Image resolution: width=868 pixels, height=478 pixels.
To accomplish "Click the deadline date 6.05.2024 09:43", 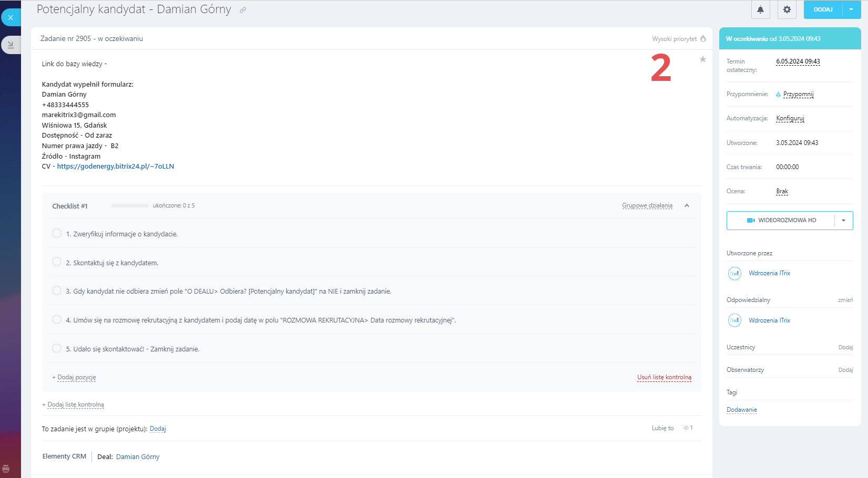I will [798, 61].
